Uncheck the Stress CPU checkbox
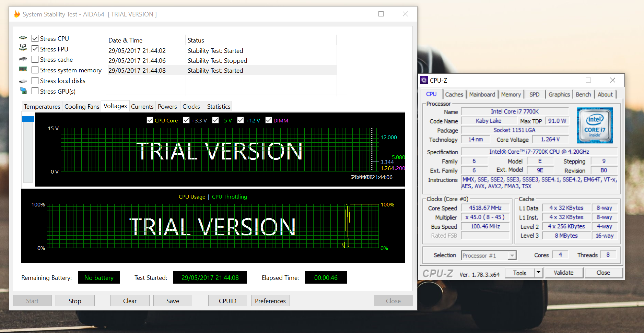Viewport: 644px width, 333px height. tap(35, 38)
